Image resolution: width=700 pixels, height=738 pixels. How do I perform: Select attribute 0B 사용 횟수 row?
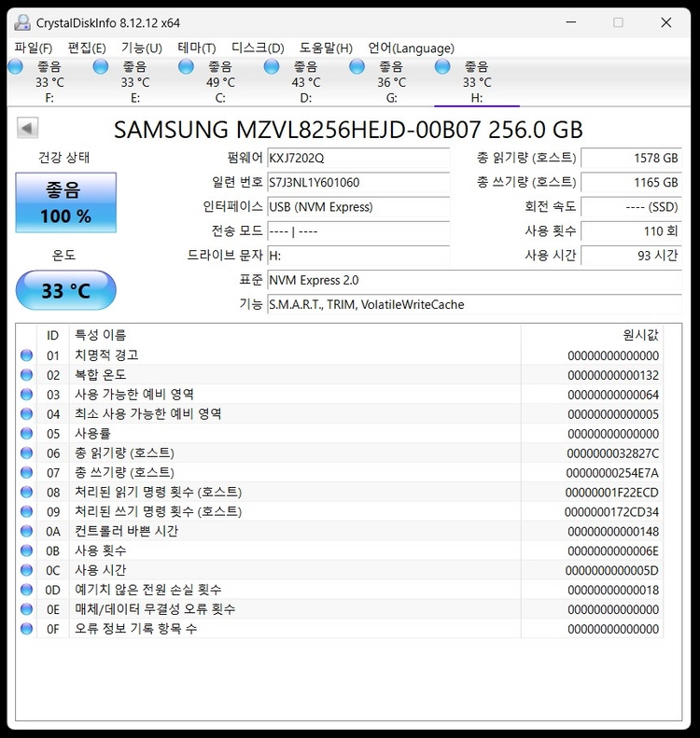(340, 550)
